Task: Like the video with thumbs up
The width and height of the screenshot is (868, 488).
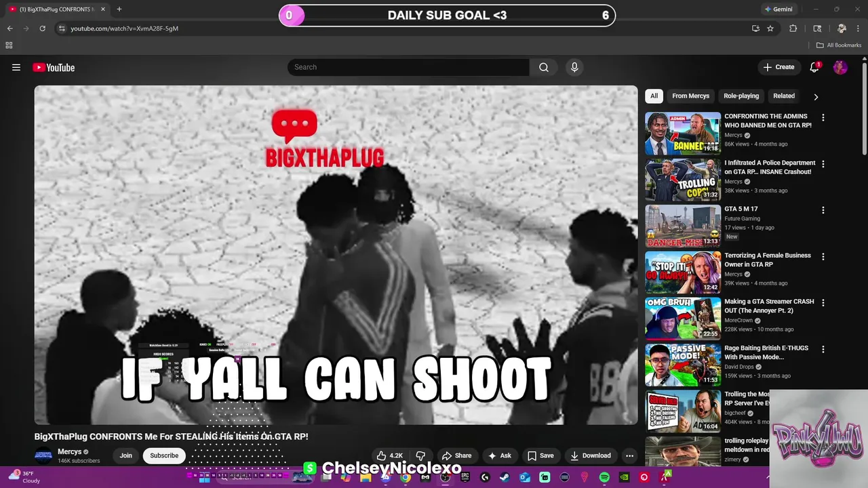Action: click(390, 455)
